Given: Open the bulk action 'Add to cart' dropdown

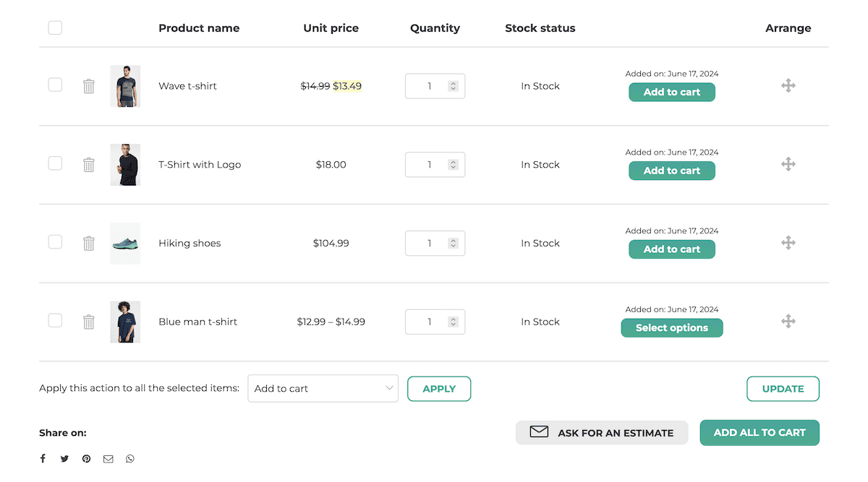Looking at the screenshot, I should [323, 388].
